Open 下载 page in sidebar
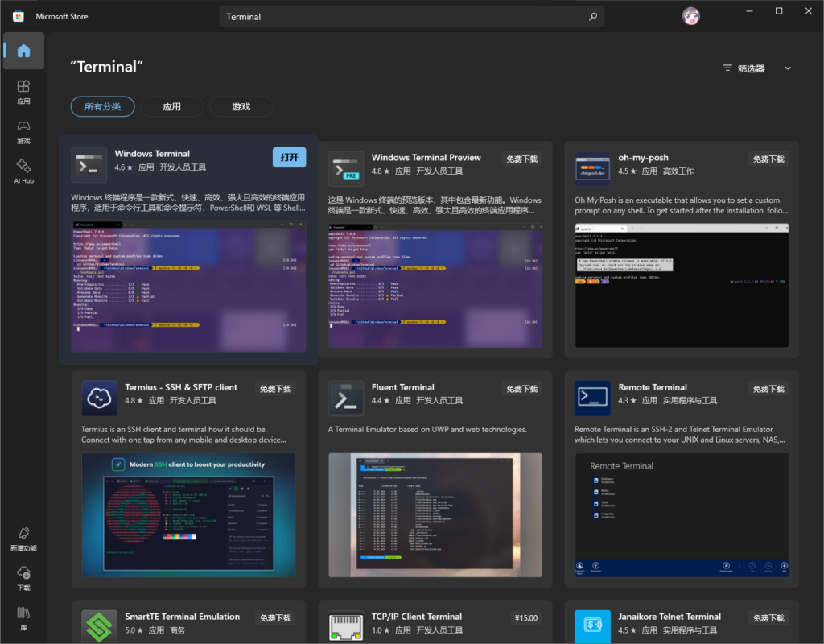This screenshot has height=644, width=824. click(x=23, y=578)
